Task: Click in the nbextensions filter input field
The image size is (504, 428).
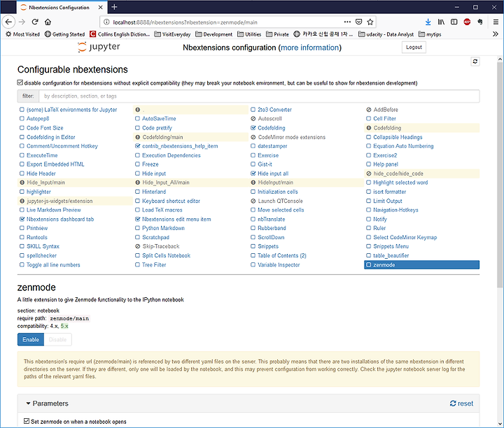Action: pyautogui.click(x=259, y=96)
